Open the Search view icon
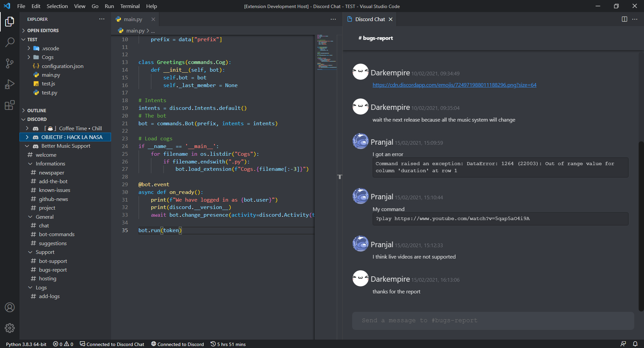 click(x=10, y=42)
